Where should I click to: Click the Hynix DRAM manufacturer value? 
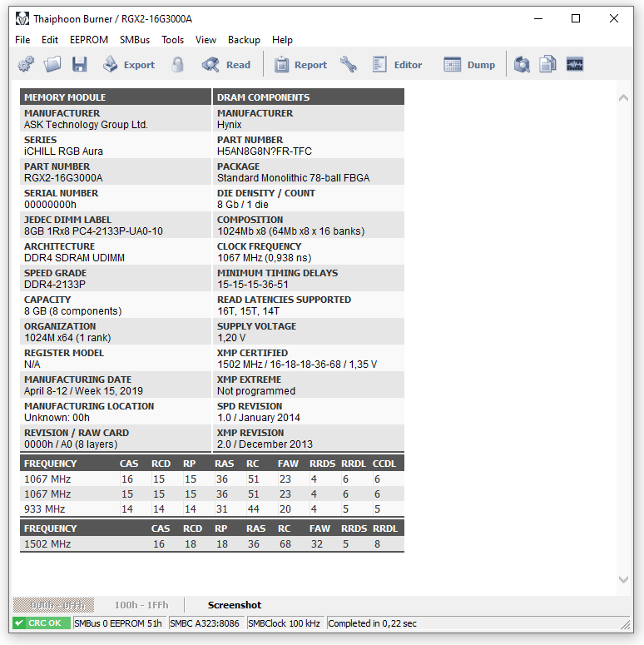(x=230, y=125)
